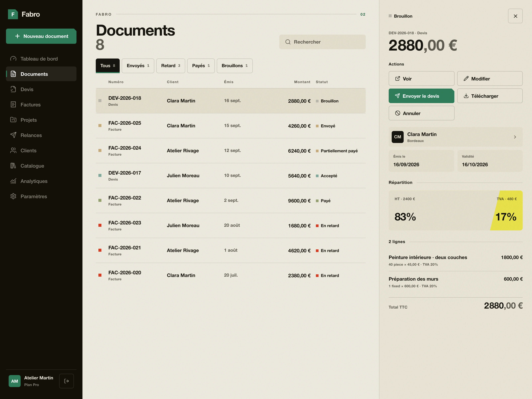Open row FAC-2026-025
Image resolution: width=532 pixels, height=399 pixels.
point(231,126)
